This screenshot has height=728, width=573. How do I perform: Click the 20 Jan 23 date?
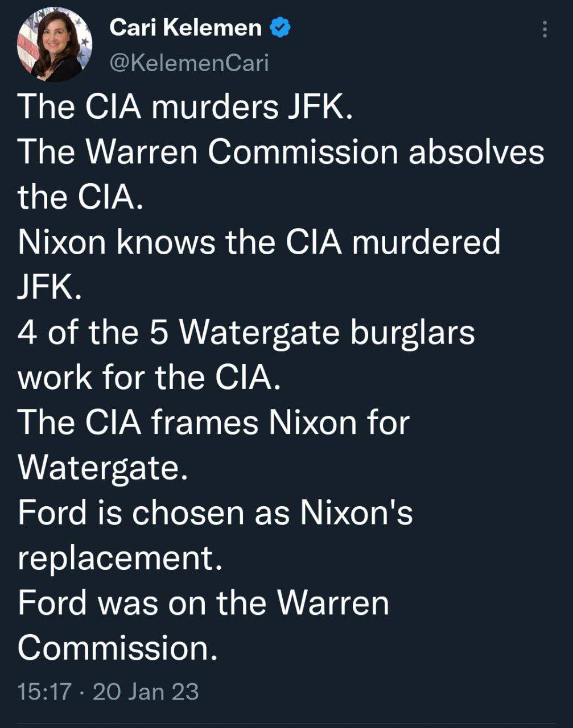(x=146, y=692)
